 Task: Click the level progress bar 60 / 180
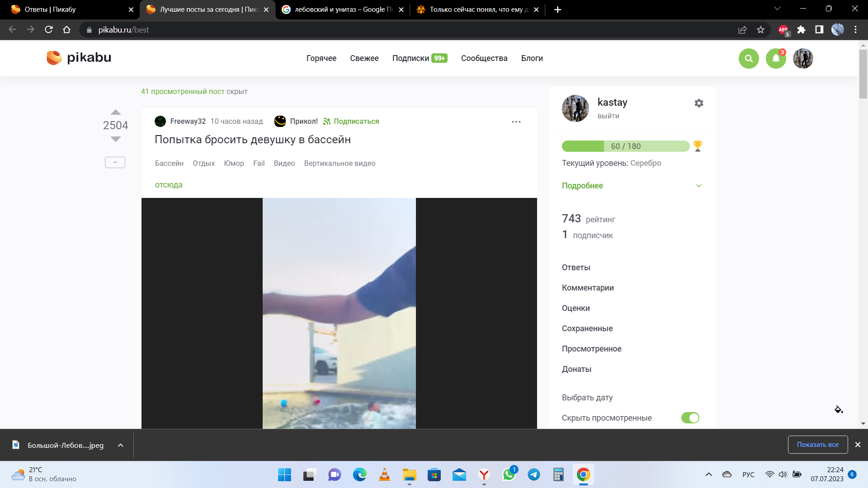(x=625, y=146)
